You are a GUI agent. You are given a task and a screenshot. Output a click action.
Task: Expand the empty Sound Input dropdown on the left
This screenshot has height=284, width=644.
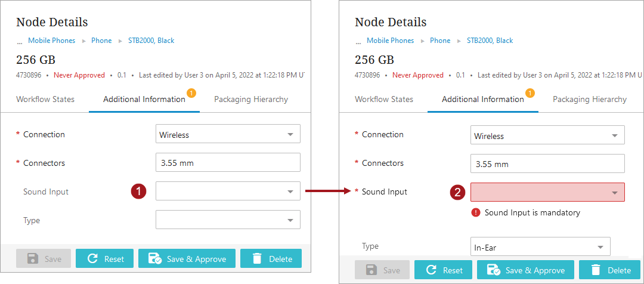(228, 192)
